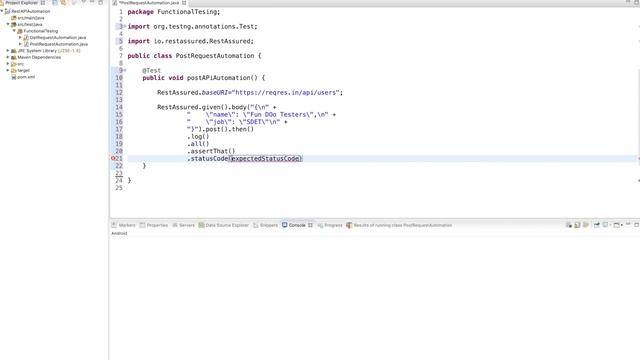This screenshot has width=640, height=360.
Task: Expand PostRequestAutomation.java in Project Explorer
Action: pos(20,44)
